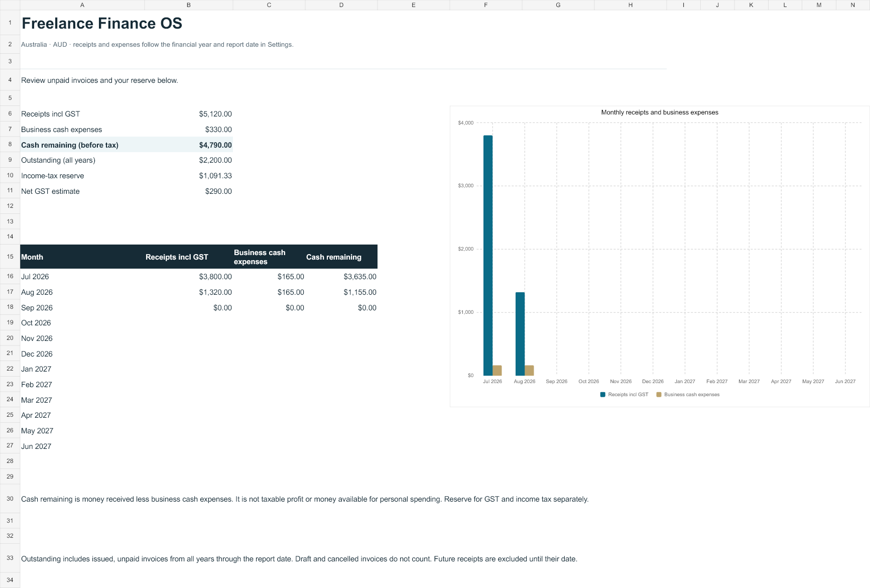Click the Aug 2026 tan expenses bar in chart
Screen dimensions: 870x588
click(x=529, y=371)
